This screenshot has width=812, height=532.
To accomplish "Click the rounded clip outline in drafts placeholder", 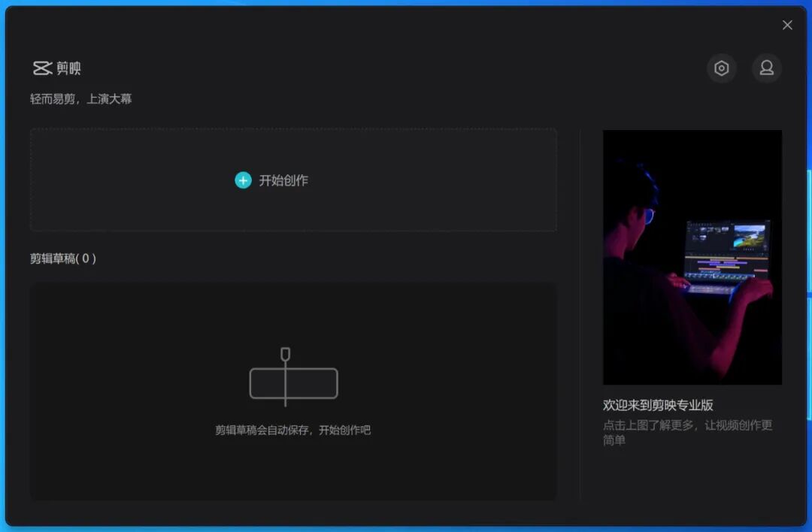I will [x=293, y=382].
